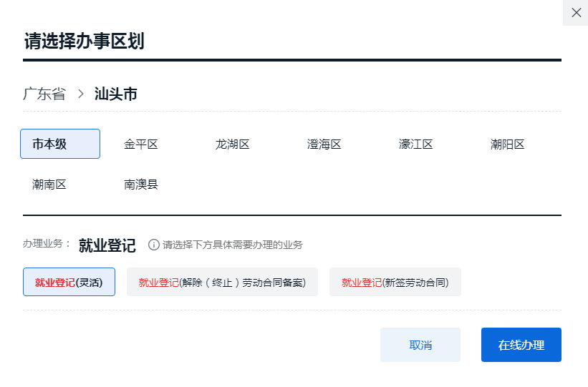Click the 办理业务： label
Viewport: 588px width, 387px height.
coord(47,243)
